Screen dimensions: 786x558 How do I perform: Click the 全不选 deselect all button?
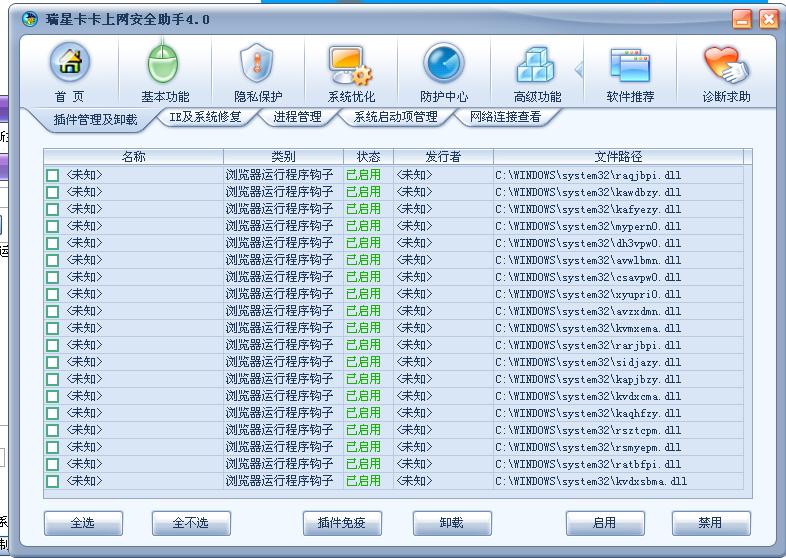[191, 523]
